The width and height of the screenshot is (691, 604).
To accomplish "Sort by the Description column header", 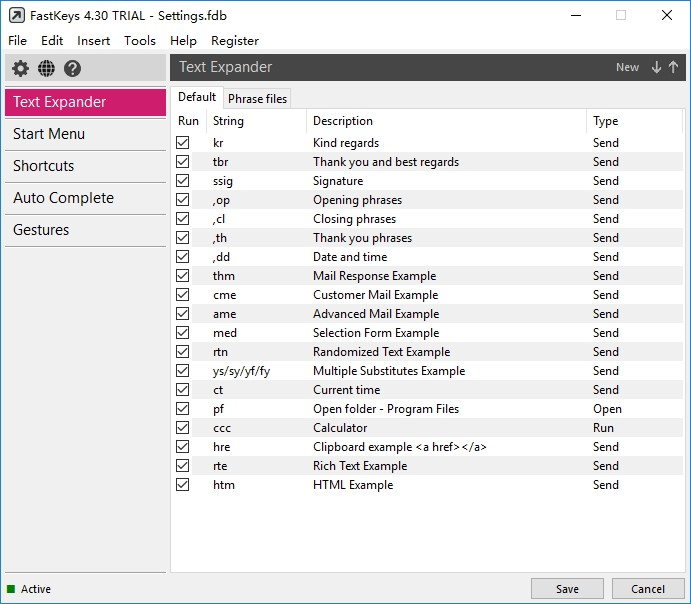I will pyautogui.click(x=446, y=121).
